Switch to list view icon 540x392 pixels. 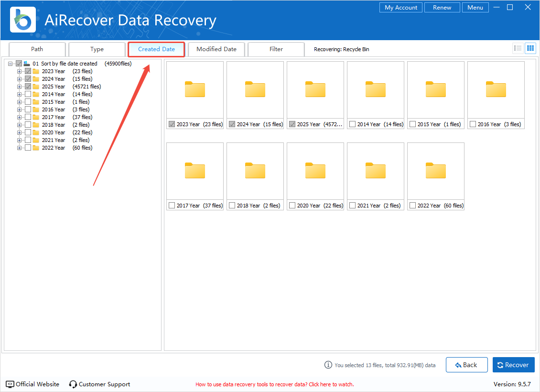[x=518, y=48]
